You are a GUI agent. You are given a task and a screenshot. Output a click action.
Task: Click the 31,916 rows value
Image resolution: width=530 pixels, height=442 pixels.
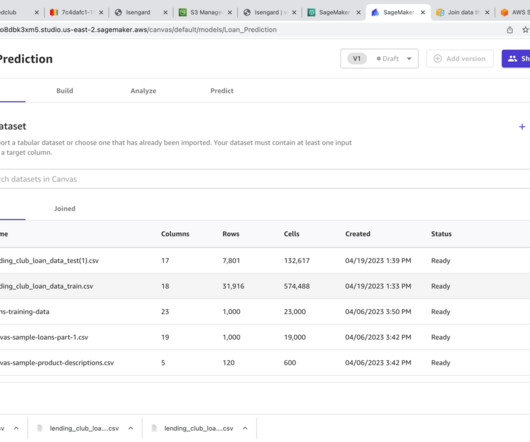click(x=233, y=286)
